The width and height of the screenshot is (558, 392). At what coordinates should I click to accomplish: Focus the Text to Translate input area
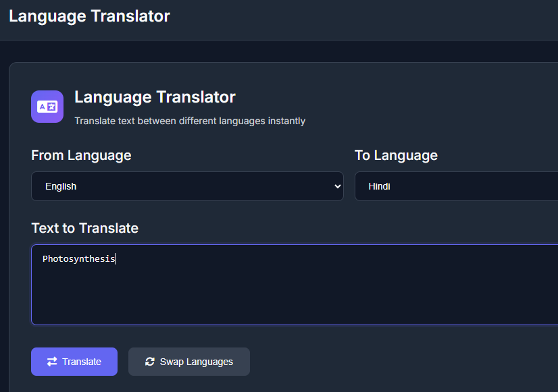coord(270,283)
